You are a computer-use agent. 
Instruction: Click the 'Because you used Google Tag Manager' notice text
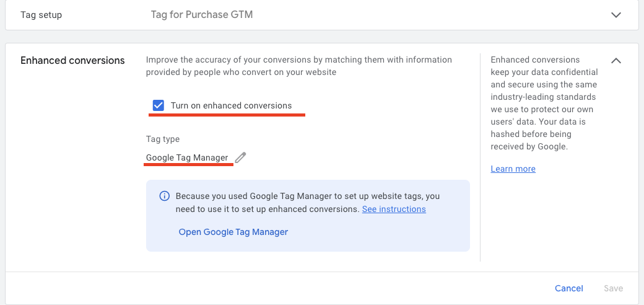(x=308, y=196)
